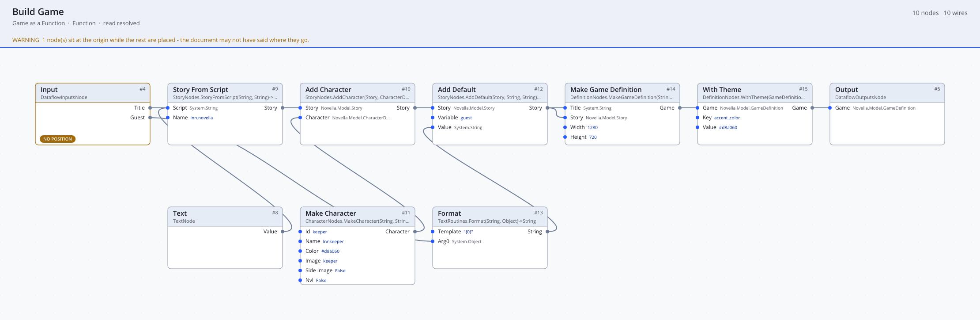
Task: Select the Make Game Definition node header
Action: coord(622,93)
